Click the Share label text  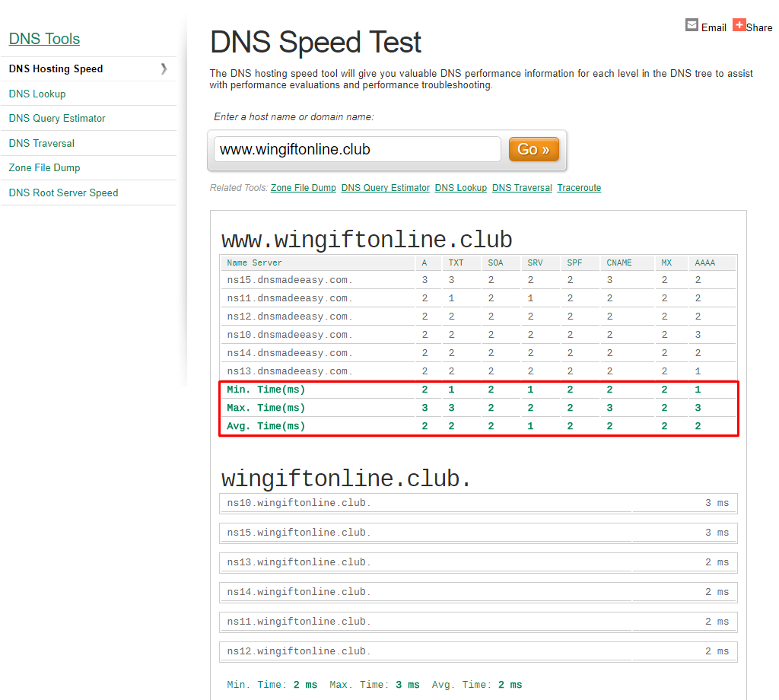point(759,28)
